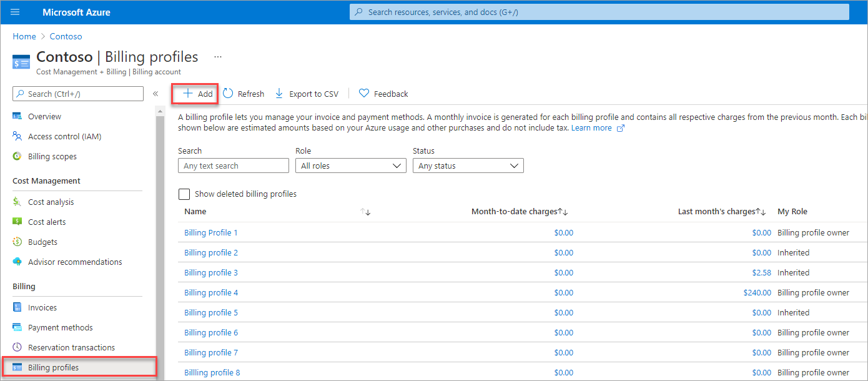Image resolution: width=868 pixels, height=381 pixels.
Task: Open the Learn more link
Action: click(x=591, y=127)
